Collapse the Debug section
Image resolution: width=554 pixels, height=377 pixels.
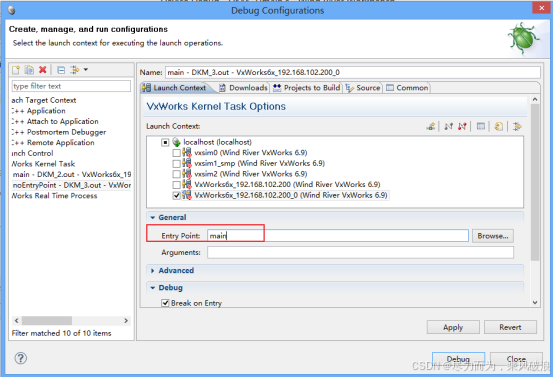[x=153, y=288]
